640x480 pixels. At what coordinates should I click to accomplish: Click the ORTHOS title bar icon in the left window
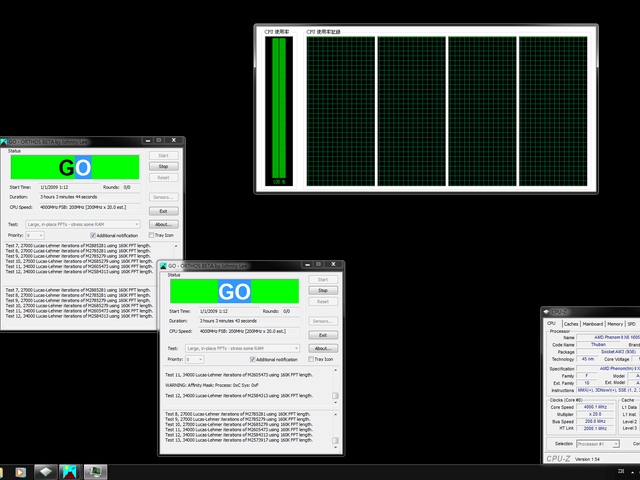click(x=4, y=142)
